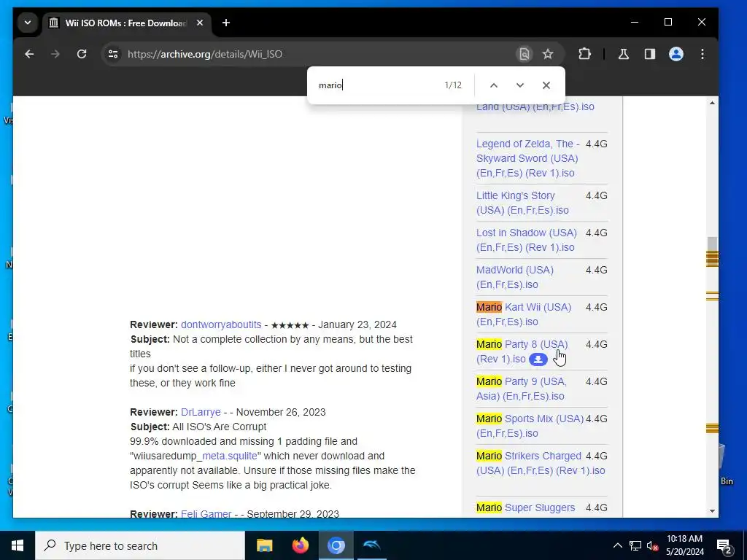Open Chrome's three-dot menu
Viewport: 747px width, 560px height.
703,54
